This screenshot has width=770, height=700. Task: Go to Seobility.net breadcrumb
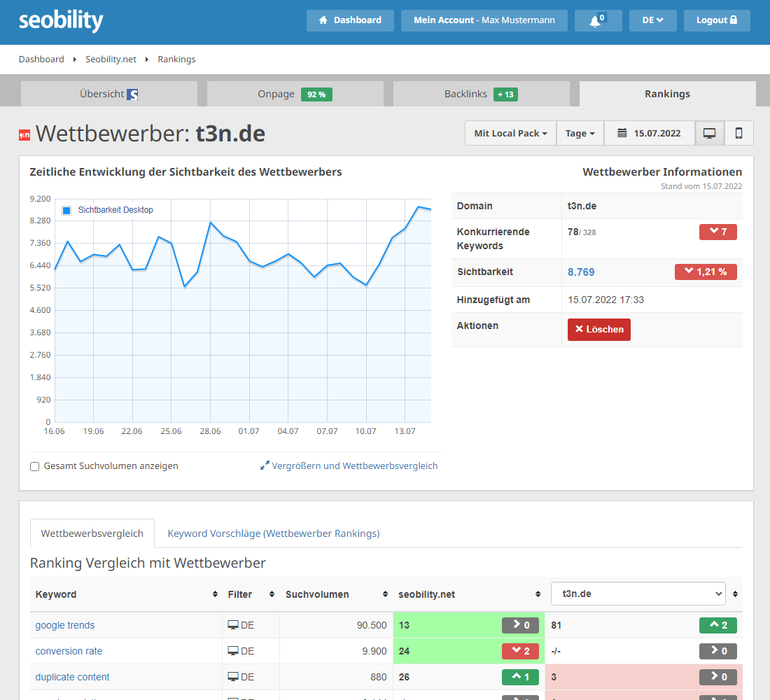(x=111, y=59)
